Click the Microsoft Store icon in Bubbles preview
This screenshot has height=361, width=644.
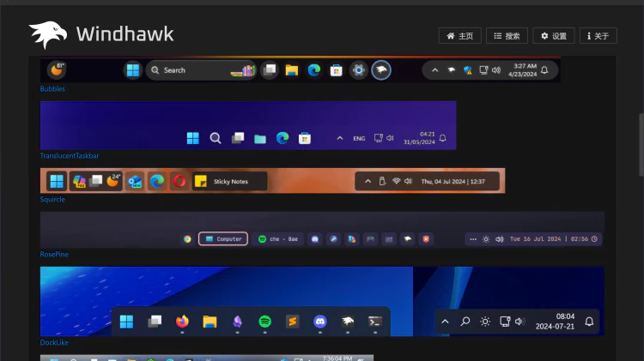pos(336,70)
